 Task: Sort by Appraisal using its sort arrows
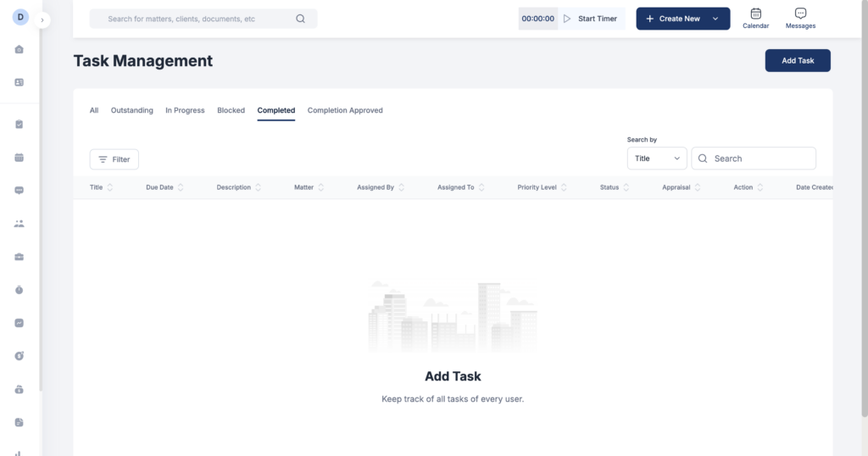pyautogui.click(x=698, y=187)
